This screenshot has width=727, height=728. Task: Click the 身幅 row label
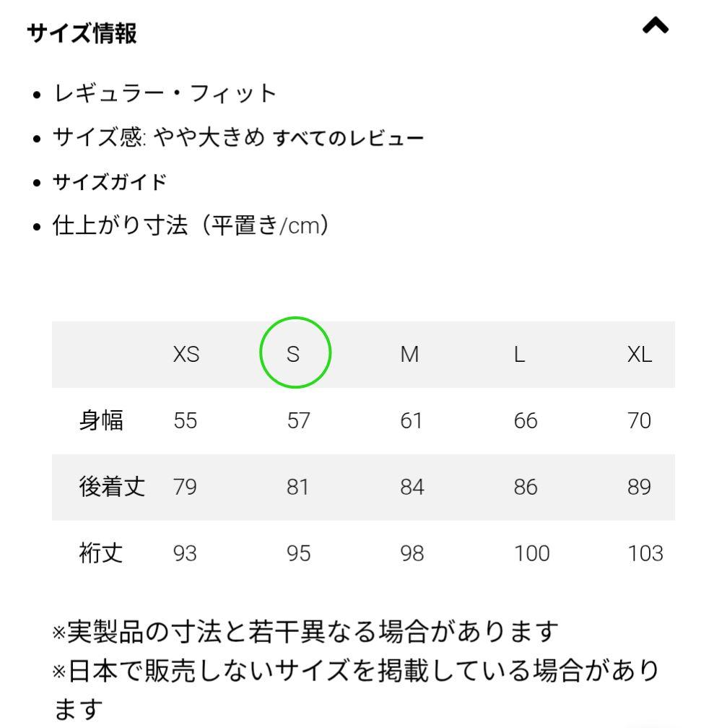101,420
